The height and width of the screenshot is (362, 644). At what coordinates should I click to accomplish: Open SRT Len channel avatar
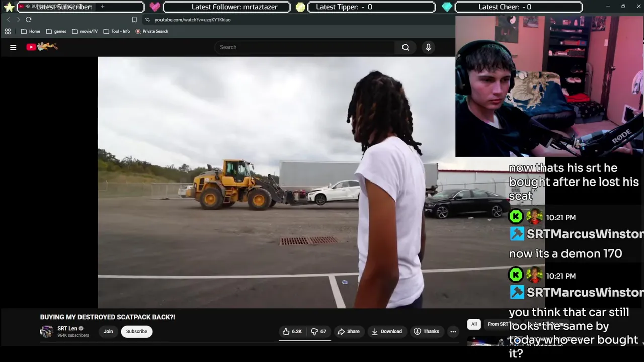pyautogui.click(x=47, y=331)
